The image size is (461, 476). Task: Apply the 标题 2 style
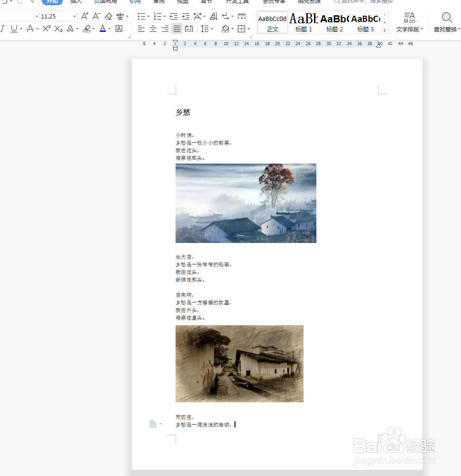coord(334,22)
